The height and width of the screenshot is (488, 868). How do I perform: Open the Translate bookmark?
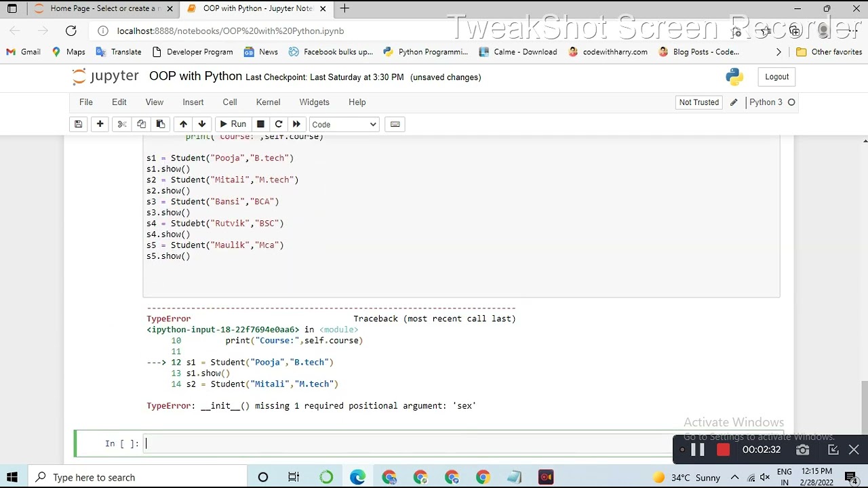coord(119,52)
